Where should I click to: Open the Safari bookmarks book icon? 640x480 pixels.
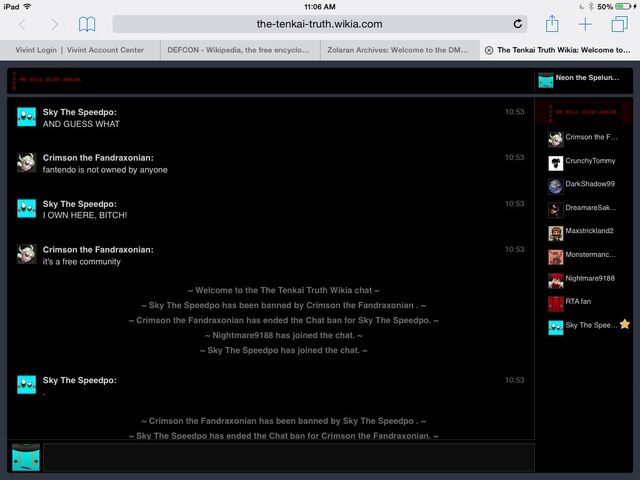coord(87,24)
